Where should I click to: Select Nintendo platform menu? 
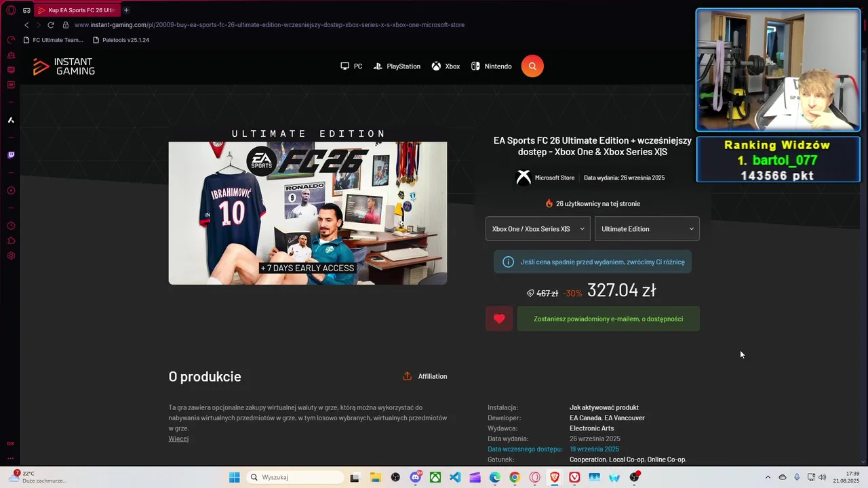pyautogui.click(x=492, y=66)
